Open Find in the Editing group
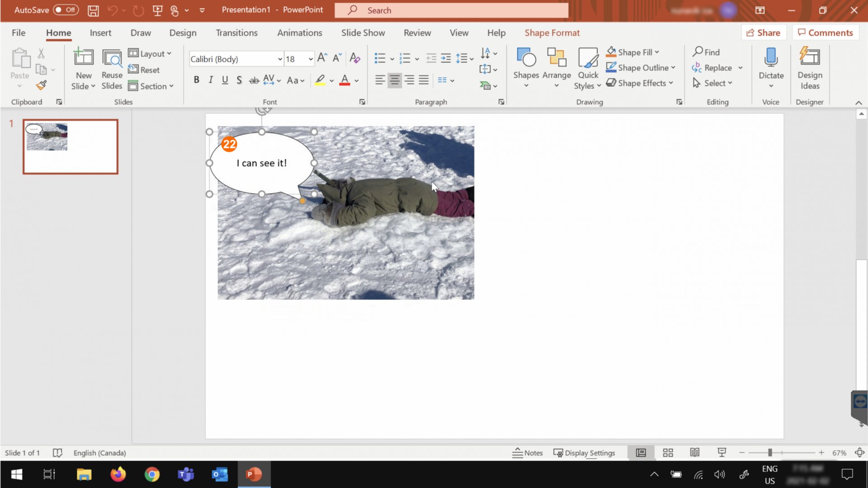 (706, 52)
